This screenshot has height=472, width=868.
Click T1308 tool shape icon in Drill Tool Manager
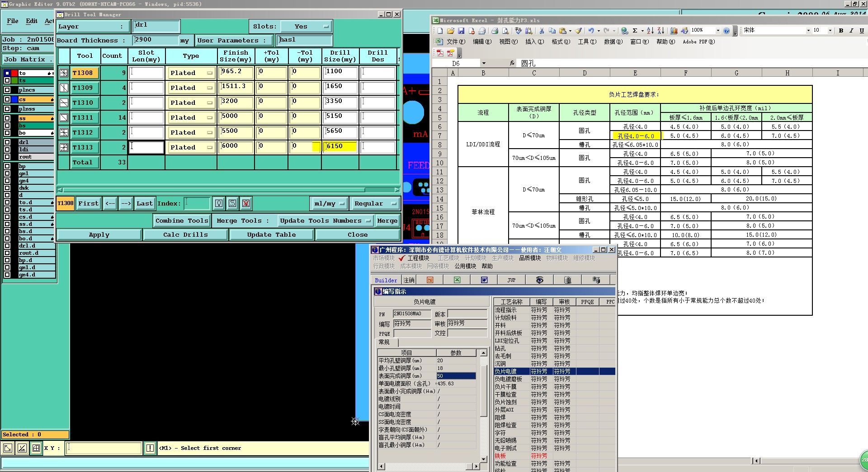point(64,73)
